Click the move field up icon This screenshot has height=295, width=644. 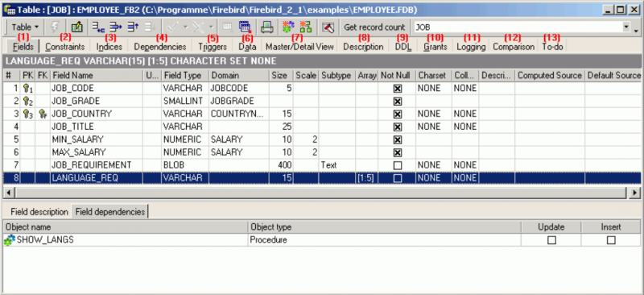pyautogui.click(x=134, y=27)
